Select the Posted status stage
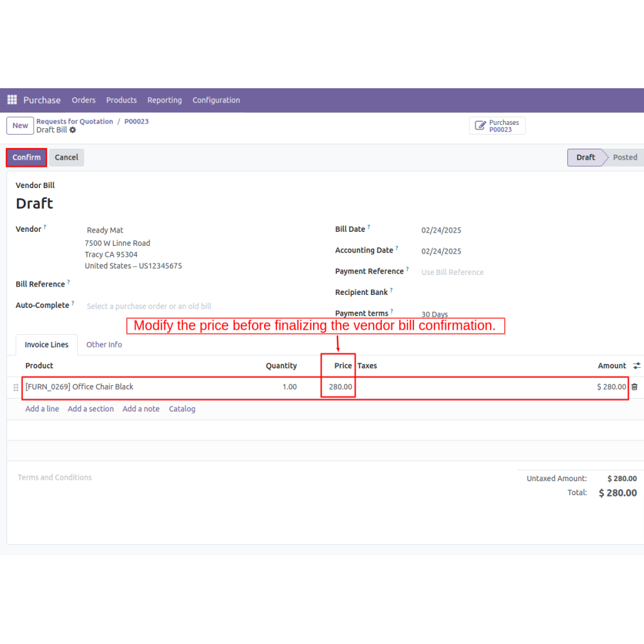The width and height of the screenshot is (644, 644). tap(625, 157)
